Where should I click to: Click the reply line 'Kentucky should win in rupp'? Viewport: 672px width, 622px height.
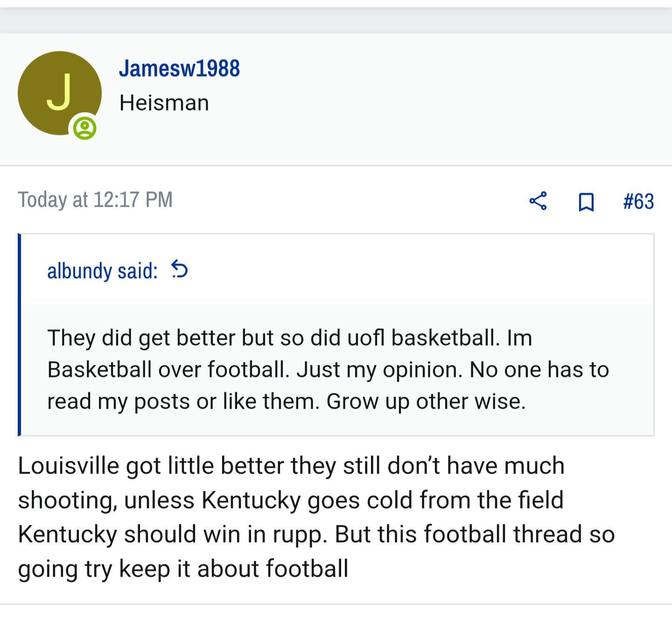coord(316,534)
